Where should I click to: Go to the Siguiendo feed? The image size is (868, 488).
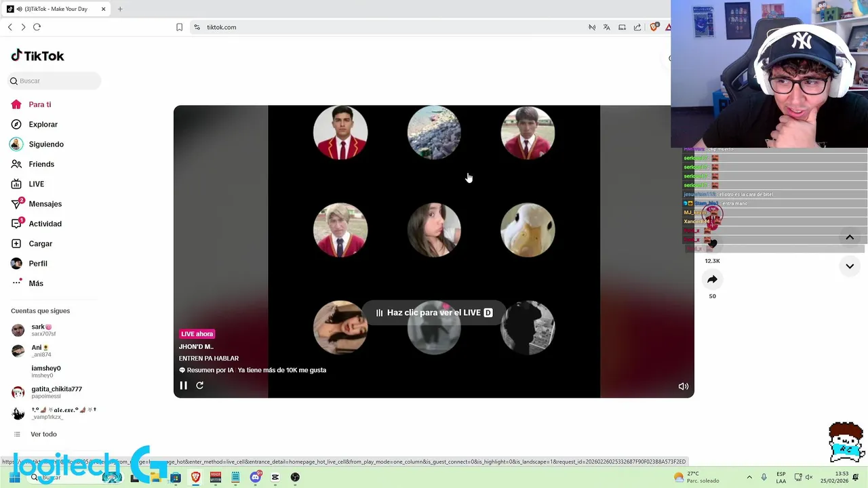pos(46,144)
